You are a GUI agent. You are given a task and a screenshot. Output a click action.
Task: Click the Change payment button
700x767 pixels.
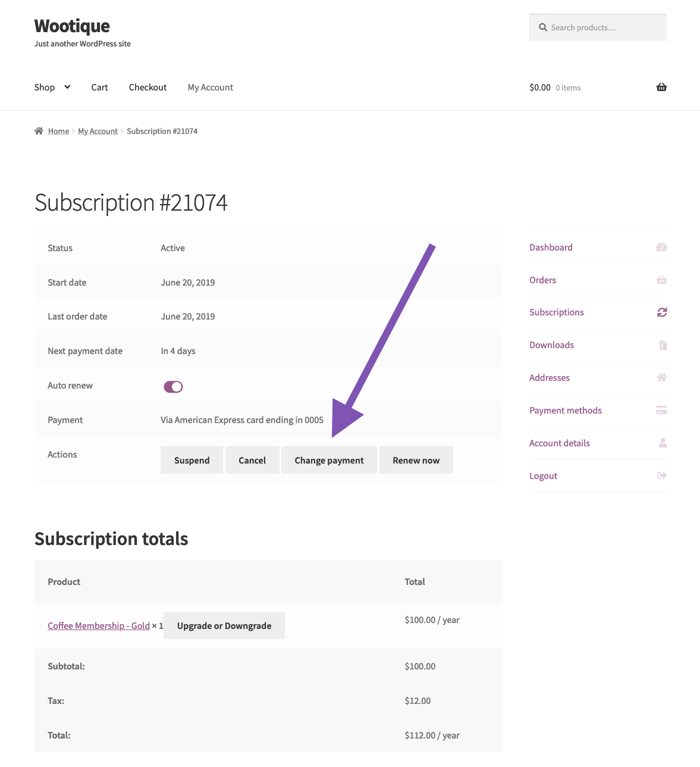[329, 459]
